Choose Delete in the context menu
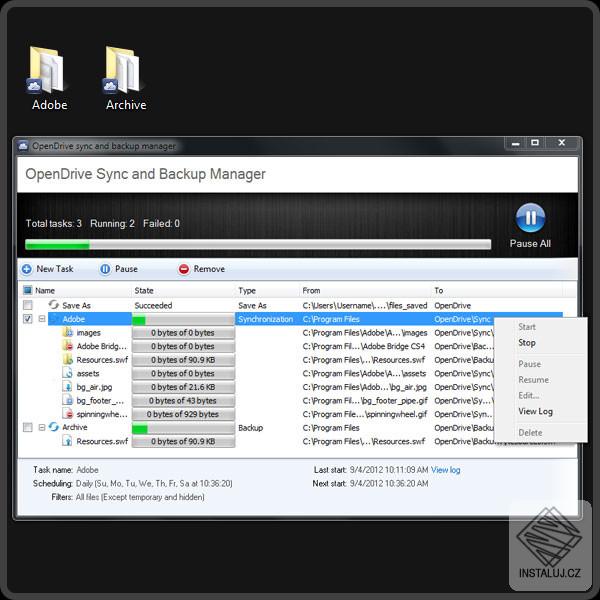600x600 pixels. tap(530, 433)
